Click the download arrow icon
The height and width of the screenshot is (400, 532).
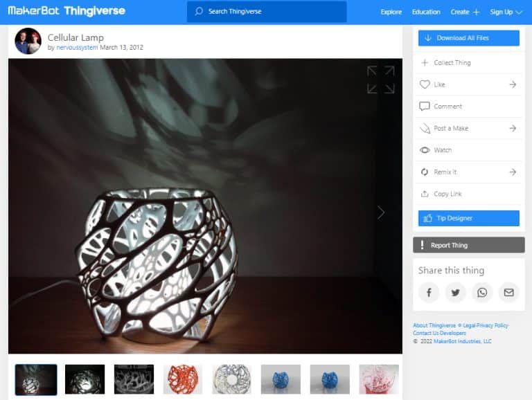pyautogui.click(x=428, y=38)
